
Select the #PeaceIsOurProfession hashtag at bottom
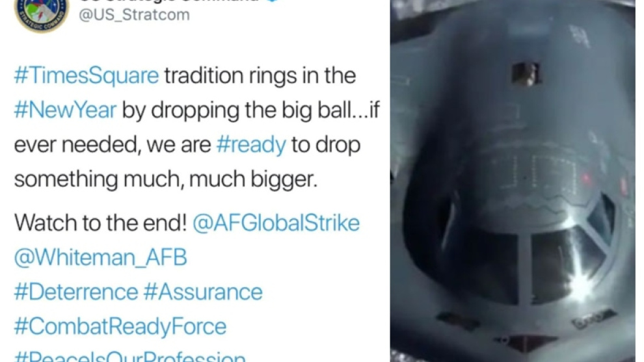click(x=130, y=356)
